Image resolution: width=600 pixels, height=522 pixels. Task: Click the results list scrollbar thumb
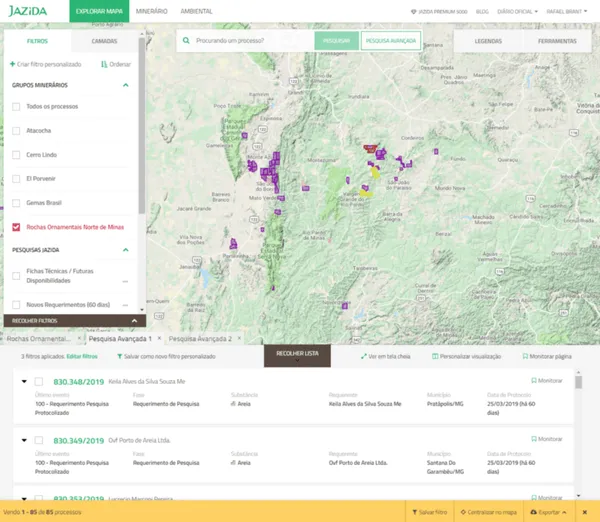[579, 382]
